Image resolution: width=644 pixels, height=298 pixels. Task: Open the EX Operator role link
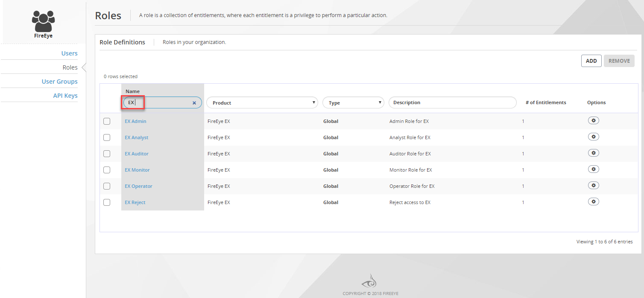point(138,186)
